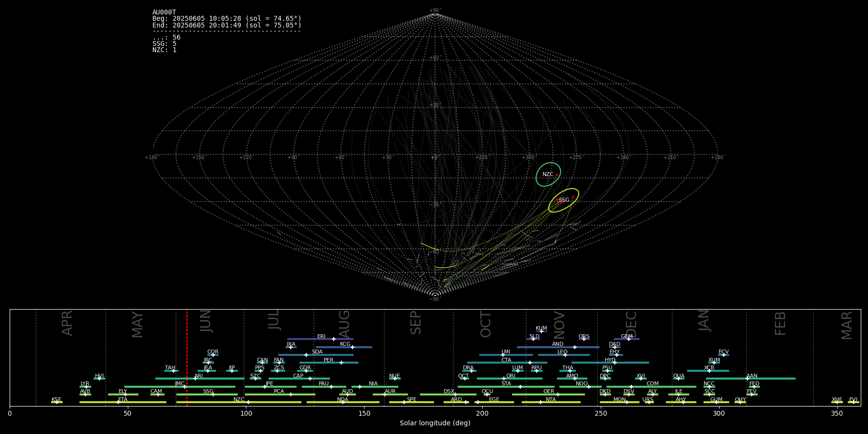The image size is (868, 434).
Task: Select the ETA shower label in timeline
Action: pos(123,400)
